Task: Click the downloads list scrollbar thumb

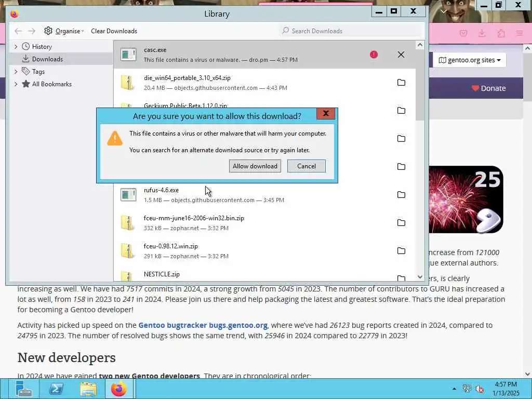Action: [x=420, y=85]
